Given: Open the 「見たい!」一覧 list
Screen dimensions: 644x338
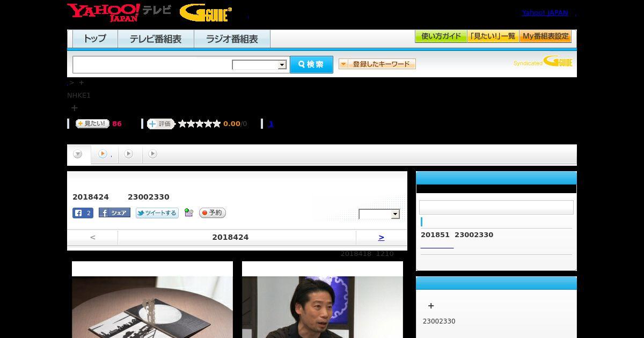Looking at the screenshot, I should click(x=493, y=36).
